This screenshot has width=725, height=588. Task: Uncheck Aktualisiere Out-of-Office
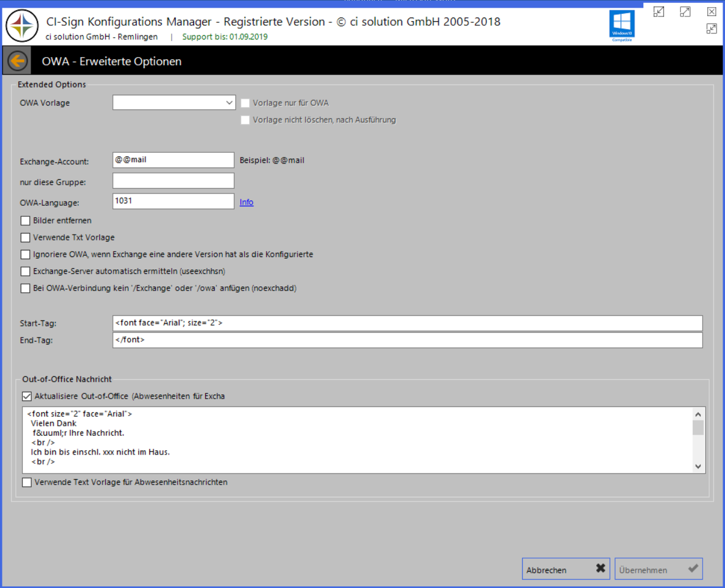26,396
